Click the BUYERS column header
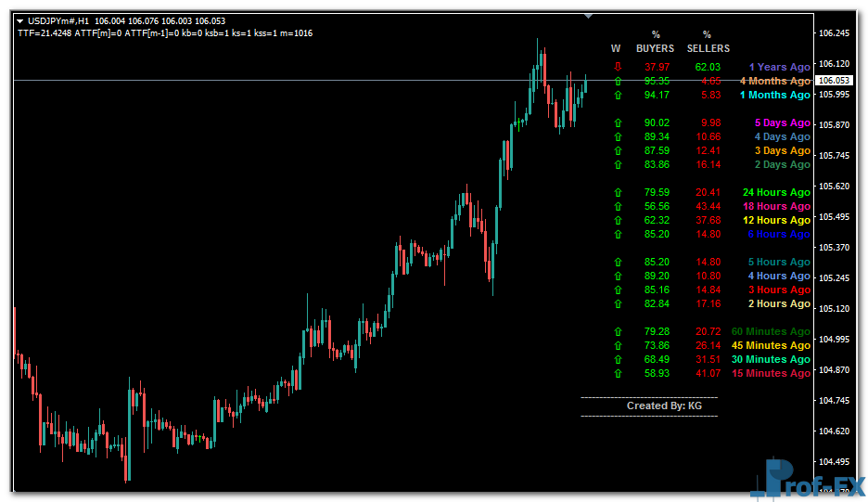 655,48
